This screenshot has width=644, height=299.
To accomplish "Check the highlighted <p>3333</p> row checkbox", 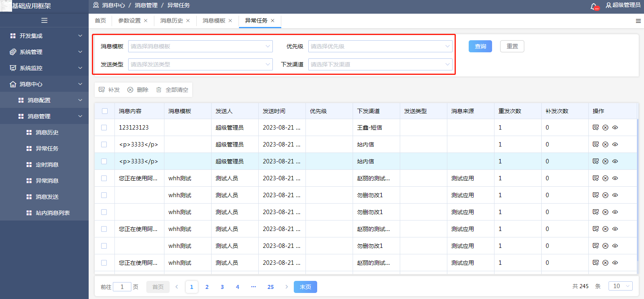I will click(104, 161).
